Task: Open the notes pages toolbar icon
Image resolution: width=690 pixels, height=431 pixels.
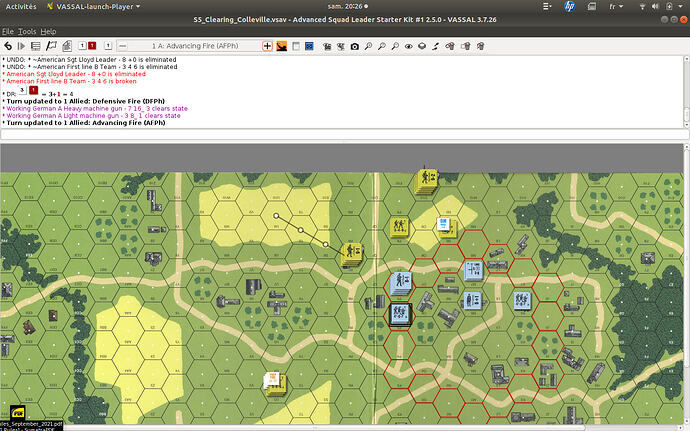Action: (x=67, y=46)
